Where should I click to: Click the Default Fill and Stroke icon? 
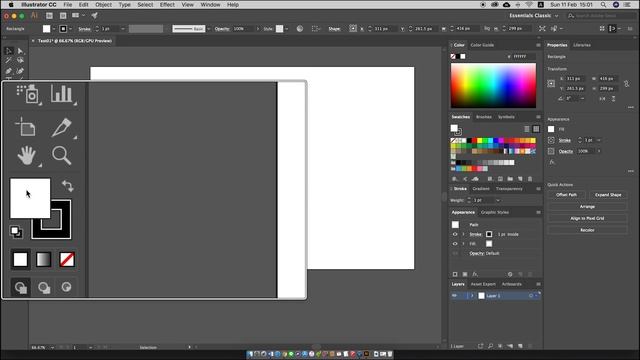(16, 232)
